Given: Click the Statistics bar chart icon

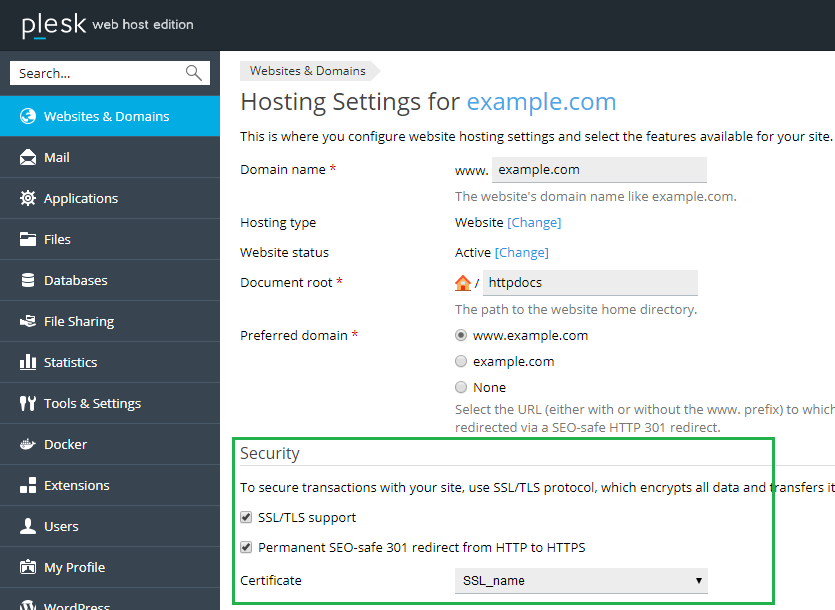Looking at the screenshot, I should point(28,362).
